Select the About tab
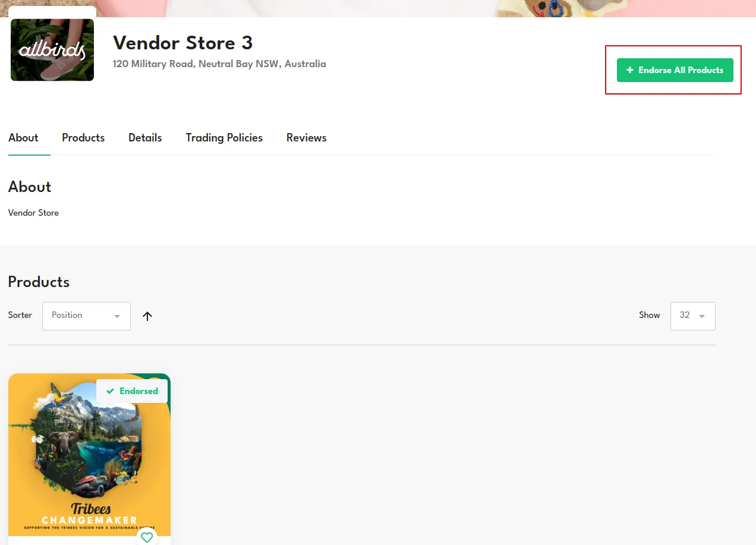This screenshot has width=756, height=545. pyautogui.click(x=23, y=138)
